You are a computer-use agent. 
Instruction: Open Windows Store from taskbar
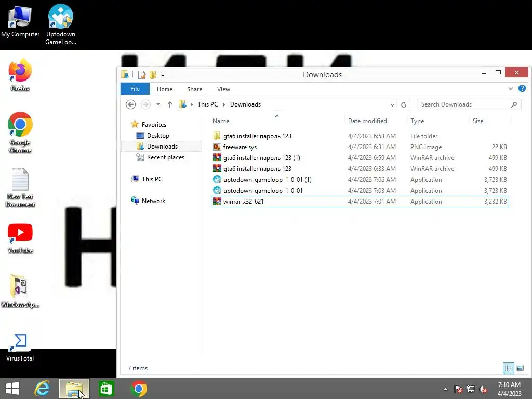tap(106, 389)
